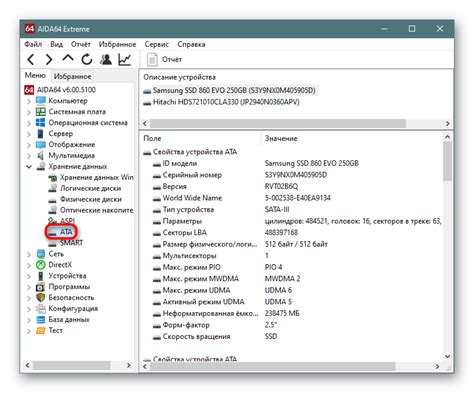474x393 pixels.
Task: Expand the Сервер tree node
Action: tap(29, 134)
